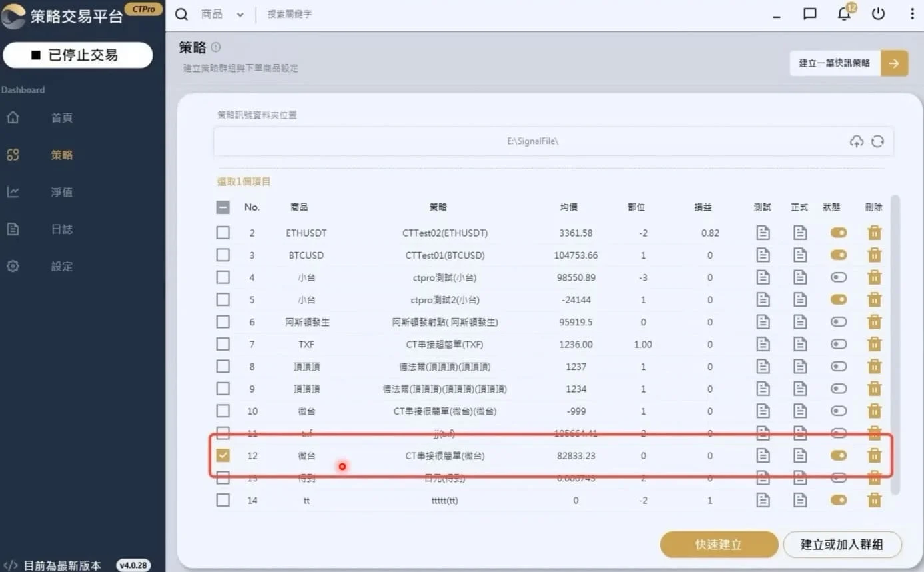Screen dimensions: 924x572
Task: Click the notification bell icon
Action: (x=844, y=14)
